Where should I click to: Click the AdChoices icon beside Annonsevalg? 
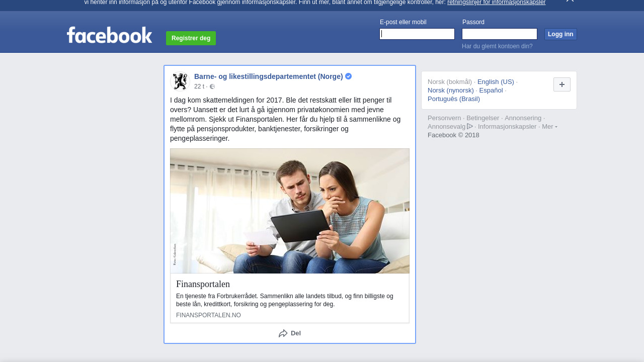pyautogui.click(x=470, y=126)
